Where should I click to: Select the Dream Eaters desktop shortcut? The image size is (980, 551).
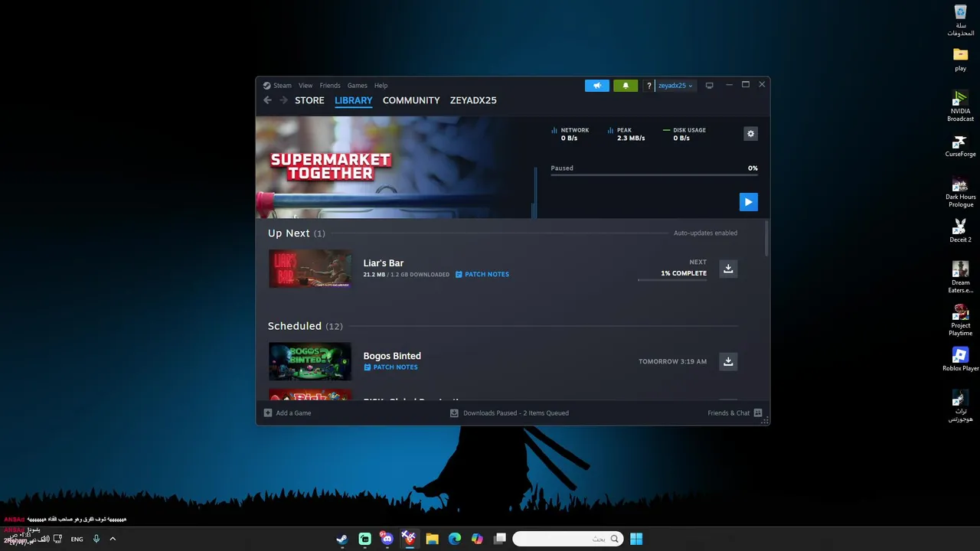tap(960, 277)
